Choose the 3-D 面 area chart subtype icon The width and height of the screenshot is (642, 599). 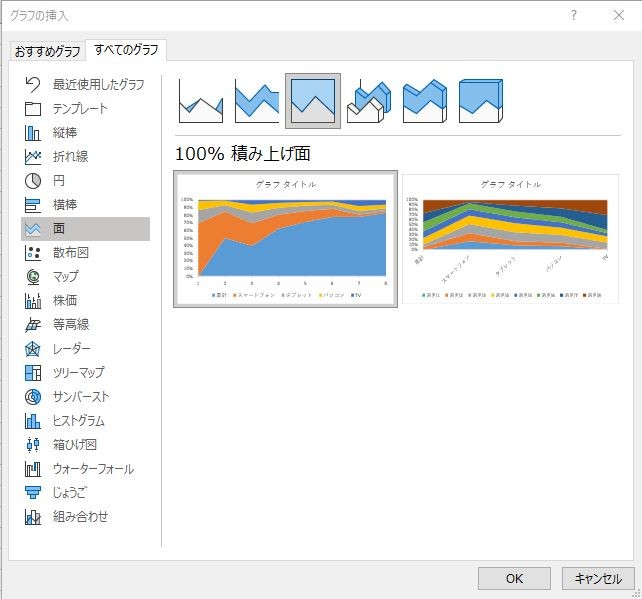pos(369,101)
